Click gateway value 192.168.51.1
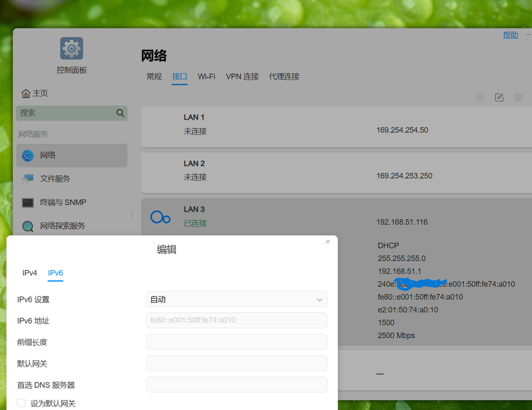 (x=399, y=272)
